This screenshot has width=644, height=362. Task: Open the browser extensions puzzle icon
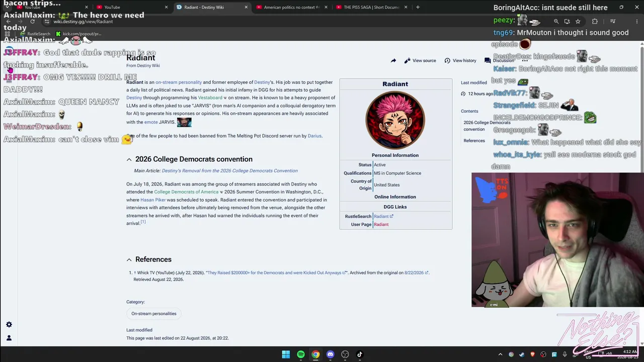595,22
